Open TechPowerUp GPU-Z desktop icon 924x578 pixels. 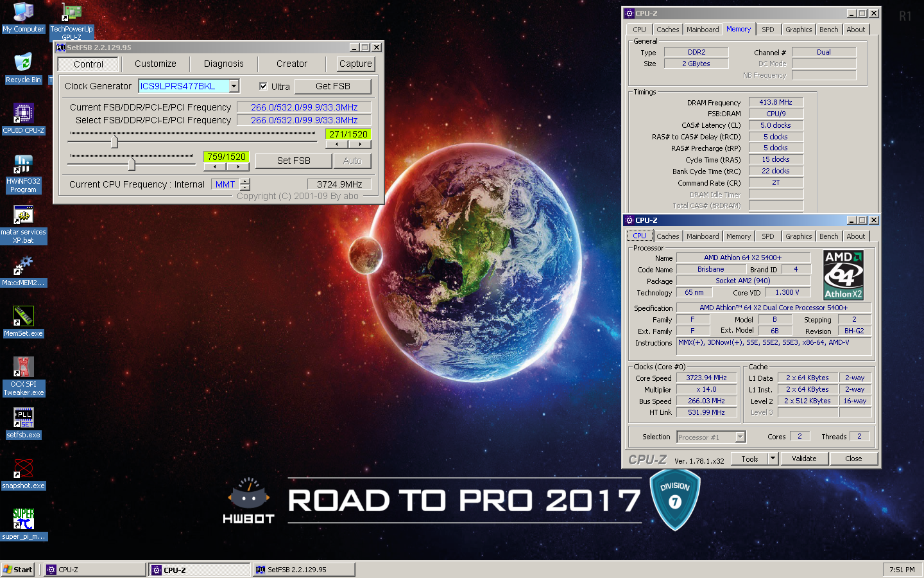(x=71, y=21)
